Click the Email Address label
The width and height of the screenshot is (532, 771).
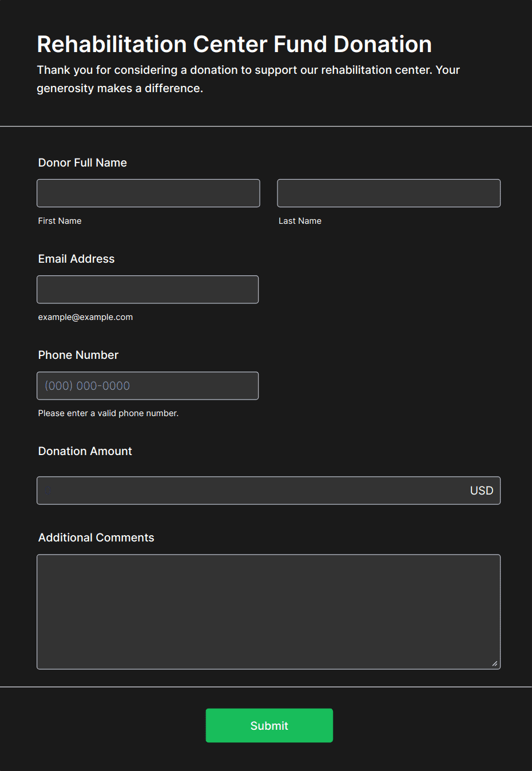(76, 259)
